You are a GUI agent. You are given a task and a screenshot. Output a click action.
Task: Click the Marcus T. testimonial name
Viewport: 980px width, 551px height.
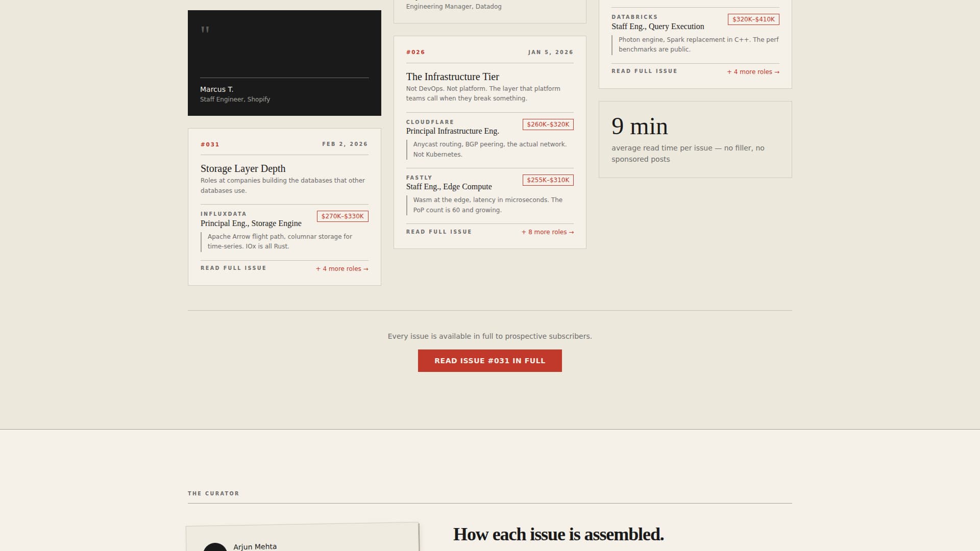[217, 90]
